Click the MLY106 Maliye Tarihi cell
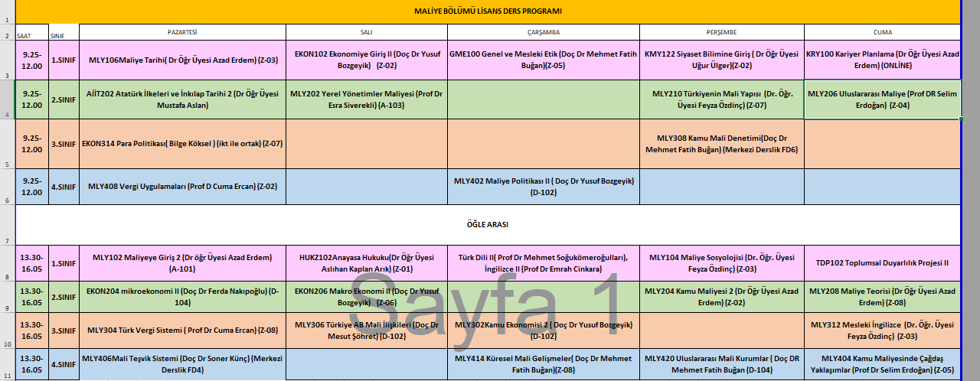The image size is (980, 381). tap(182, 60)
